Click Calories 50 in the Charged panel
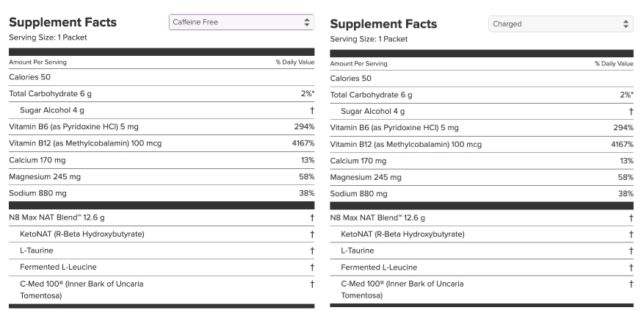This screenshot has width=644, height=313. [x=350, y=79]
